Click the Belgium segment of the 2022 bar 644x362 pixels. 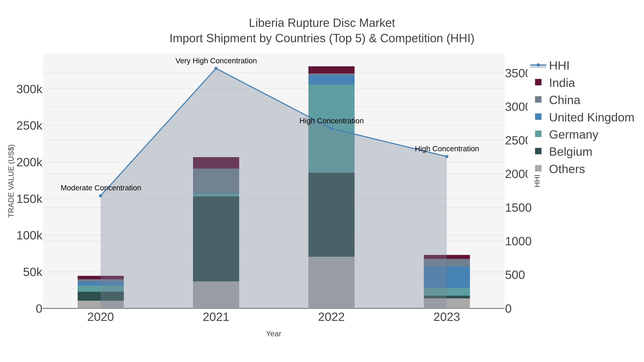point(331,215)
